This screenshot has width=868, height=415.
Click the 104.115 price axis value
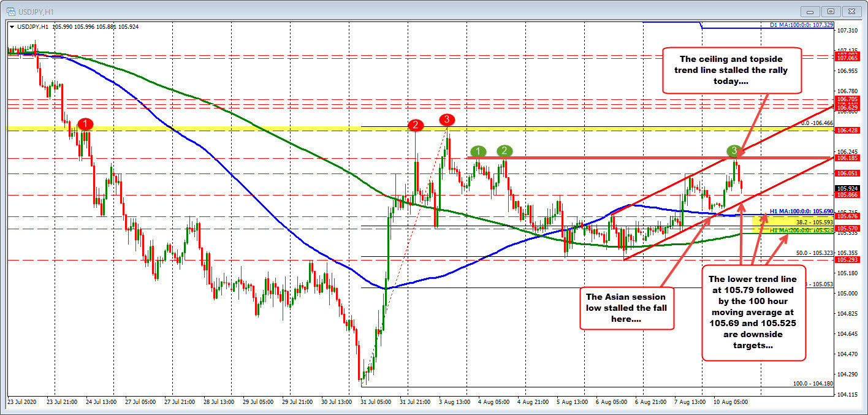847,395
